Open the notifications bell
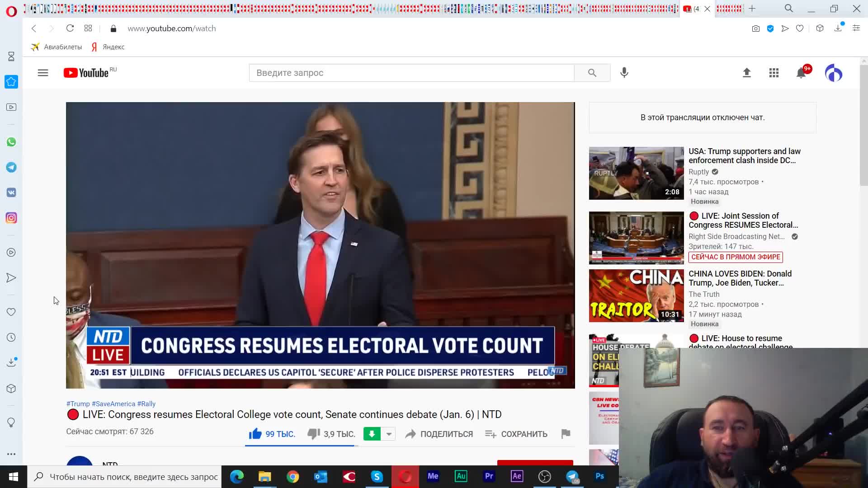This screenshot has width=868, height=488. coord(801,73)
